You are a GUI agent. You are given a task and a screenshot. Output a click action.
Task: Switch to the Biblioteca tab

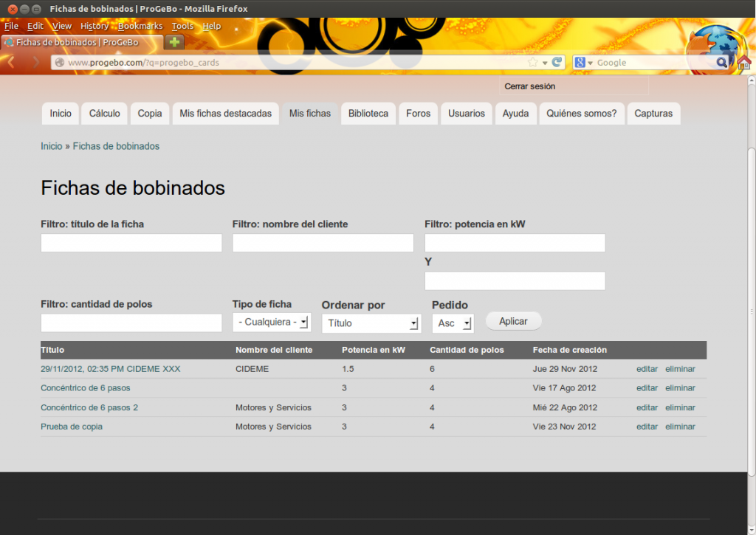(x=368, y=114)
